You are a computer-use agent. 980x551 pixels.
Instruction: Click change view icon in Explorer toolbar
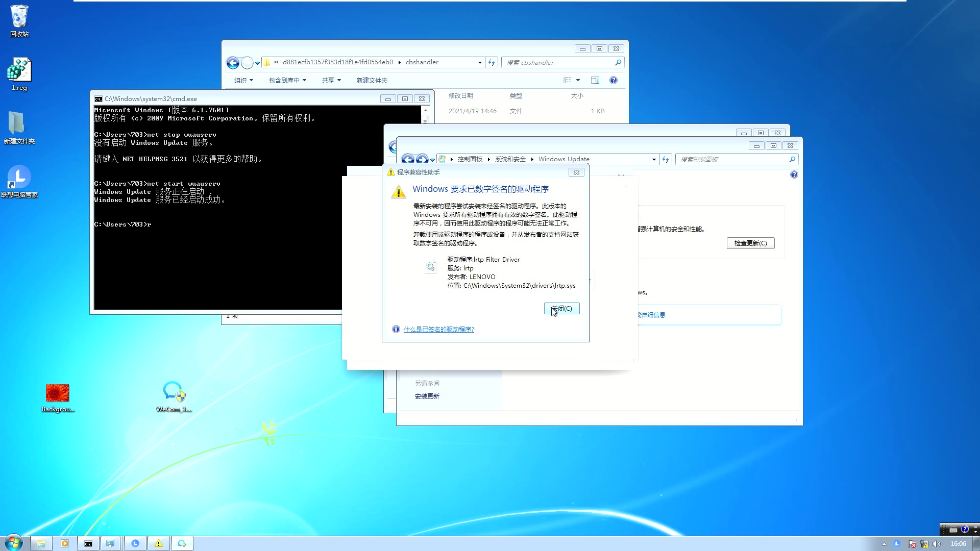pyautogui.click(x=567, y=80)
